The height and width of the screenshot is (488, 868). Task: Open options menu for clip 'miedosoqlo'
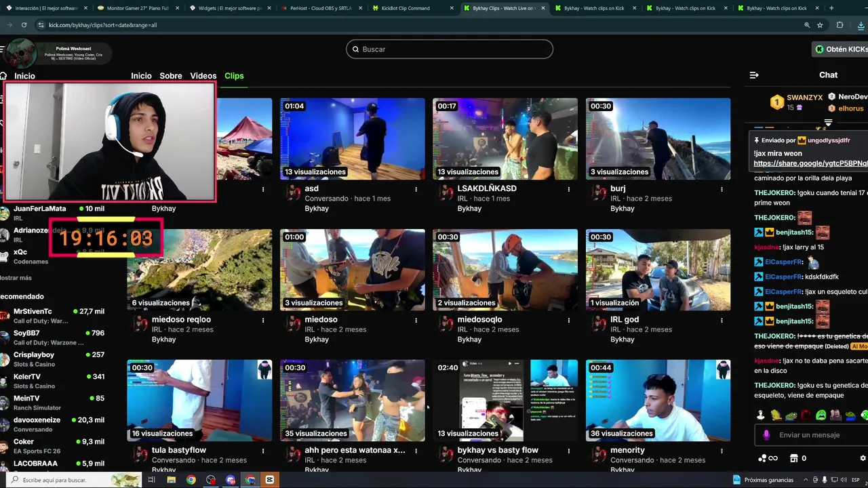[x=569, y=320]
